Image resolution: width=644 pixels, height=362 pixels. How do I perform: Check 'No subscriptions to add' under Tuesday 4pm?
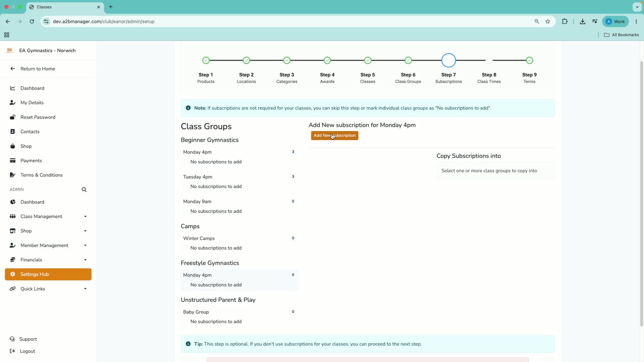pyautogui.click(x=186, y=187)
